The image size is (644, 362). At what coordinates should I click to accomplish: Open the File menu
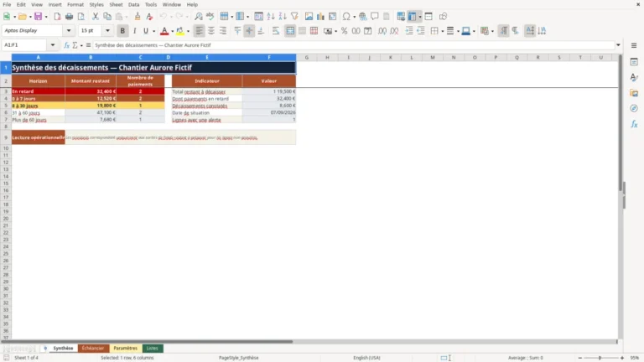(x=7, y=4)
